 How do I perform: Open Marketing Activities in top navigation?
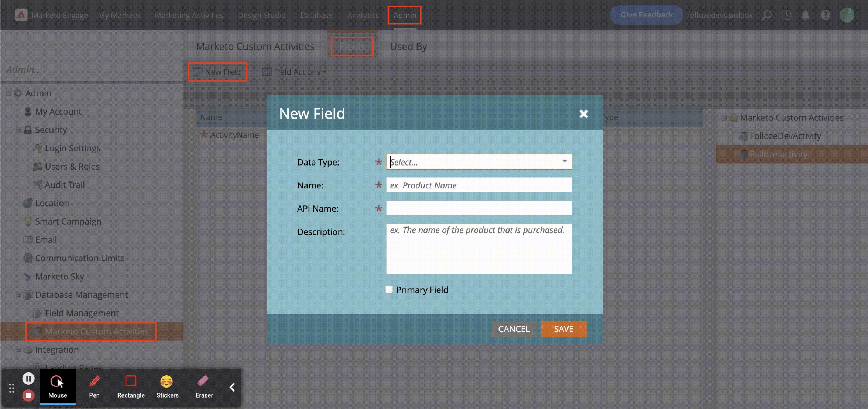(189, 15)
